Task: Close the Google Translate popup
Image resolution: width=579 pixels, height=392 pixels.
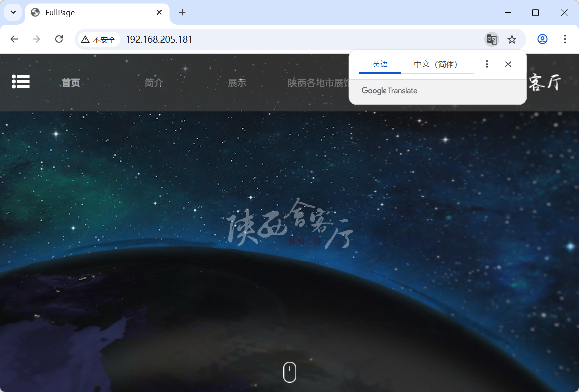Action: [508, 65]
